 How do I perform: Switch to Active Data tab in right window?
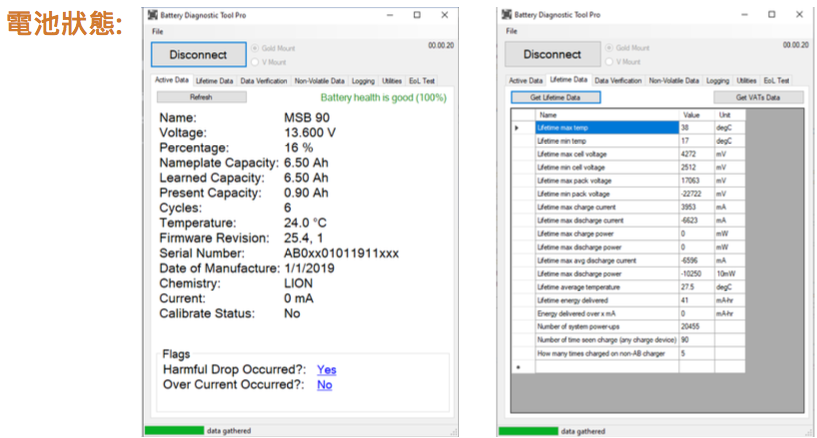click(526, 81)
